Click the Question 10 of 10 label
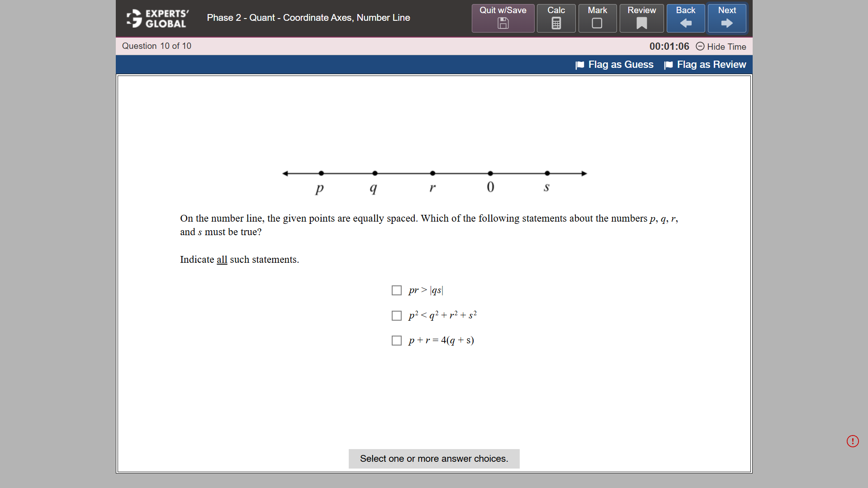The height and width of the screenshot is (488, 868). (x=156, y=46)
